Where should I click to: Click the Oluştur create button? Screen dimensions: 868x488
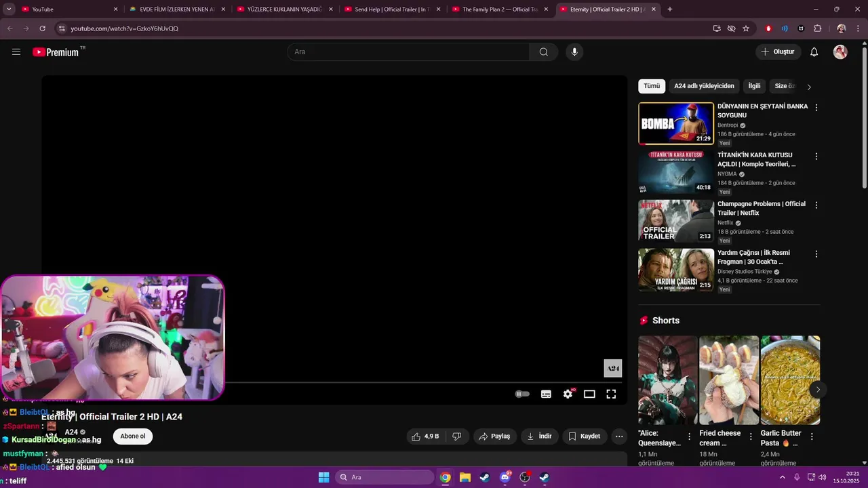click(778, 52)
